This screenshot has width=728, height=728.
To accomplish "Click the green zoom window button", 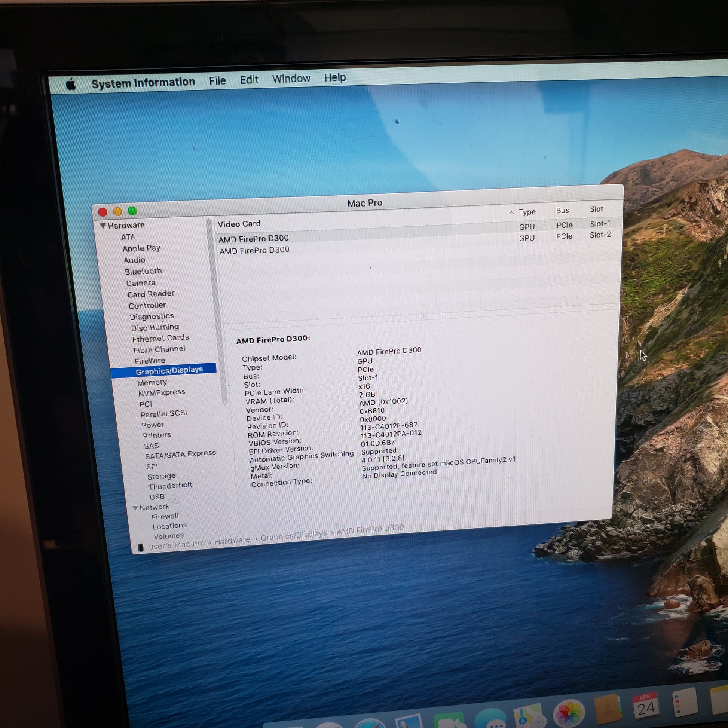I will [x=132, y=211].
